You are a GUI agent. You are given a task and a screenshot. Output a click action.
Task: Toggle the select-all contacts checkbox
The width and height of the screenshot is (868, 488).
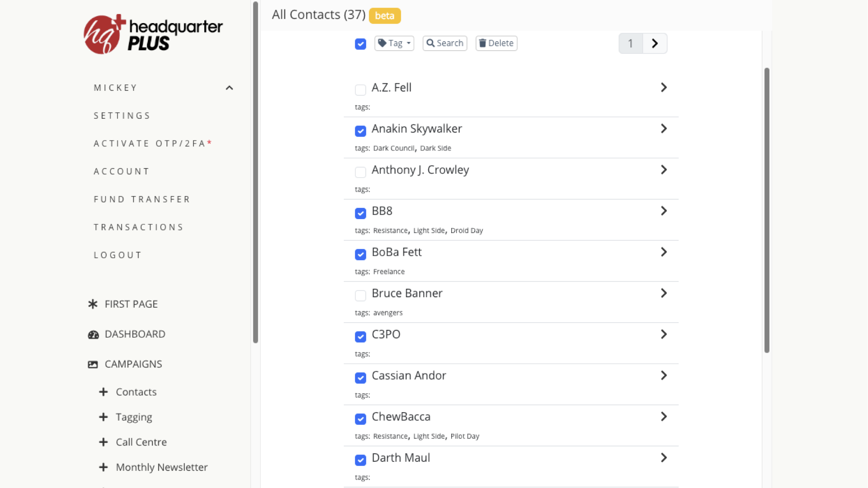pyautogui.click(x=360, y=44)
